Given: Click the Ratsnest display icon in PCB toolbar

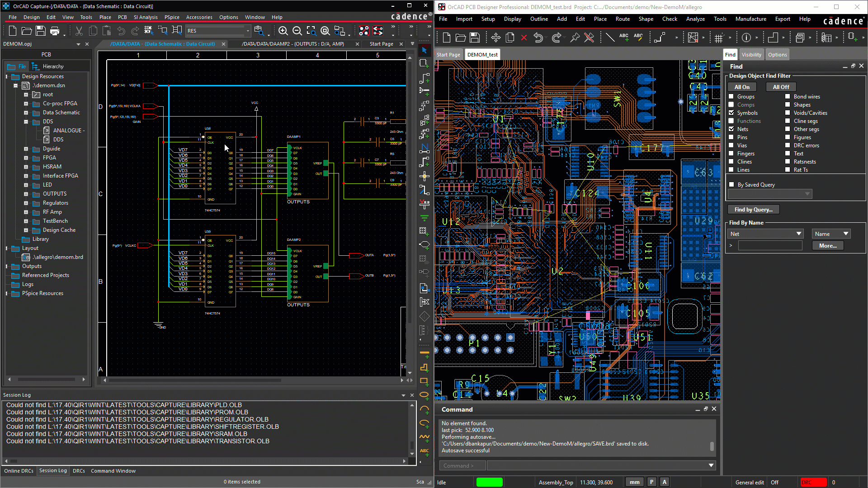Looking at the screenshot, I should (x=693, y=38).
